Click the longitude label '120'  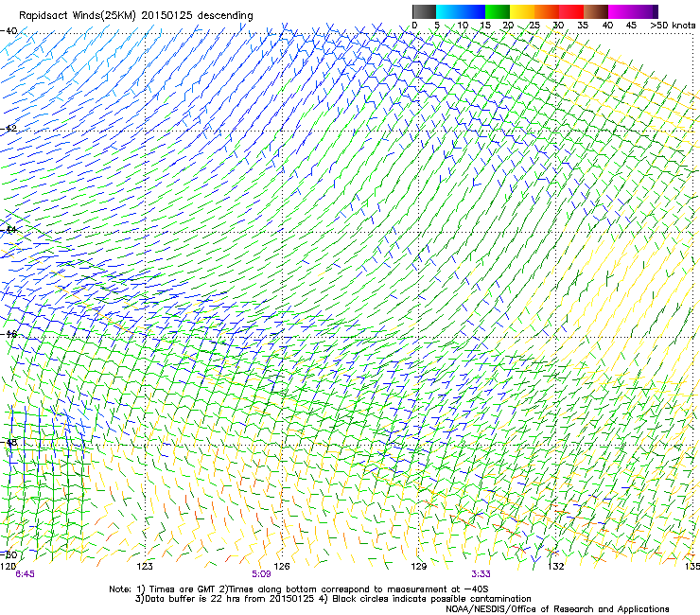tap(8, 567)
